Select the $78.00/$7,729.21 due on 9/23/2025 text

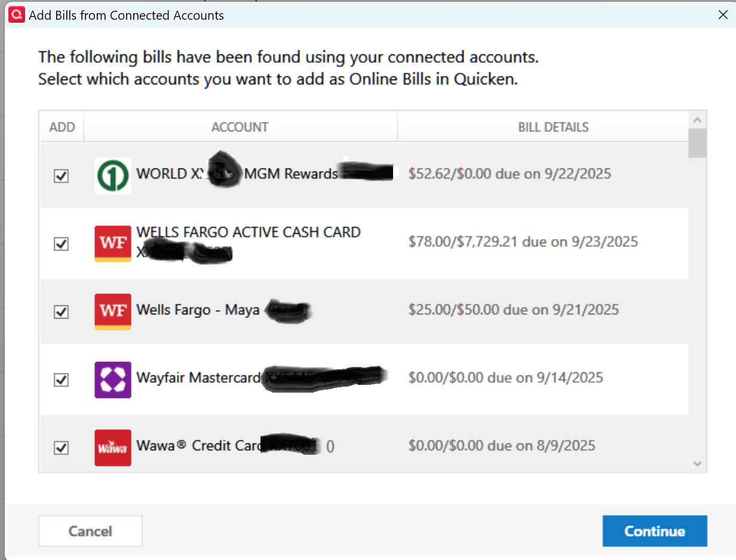click(x=523, y=242)
